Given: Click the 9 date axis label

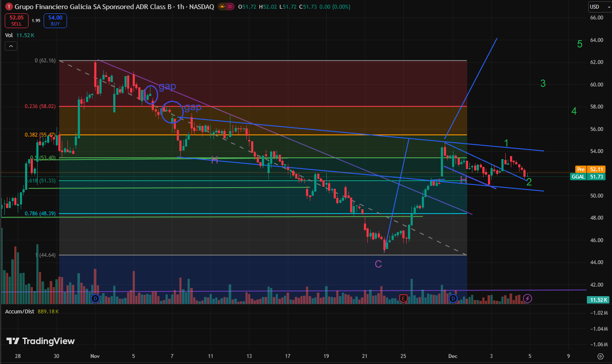Looking at the screenshot, I should click(568, 356).
